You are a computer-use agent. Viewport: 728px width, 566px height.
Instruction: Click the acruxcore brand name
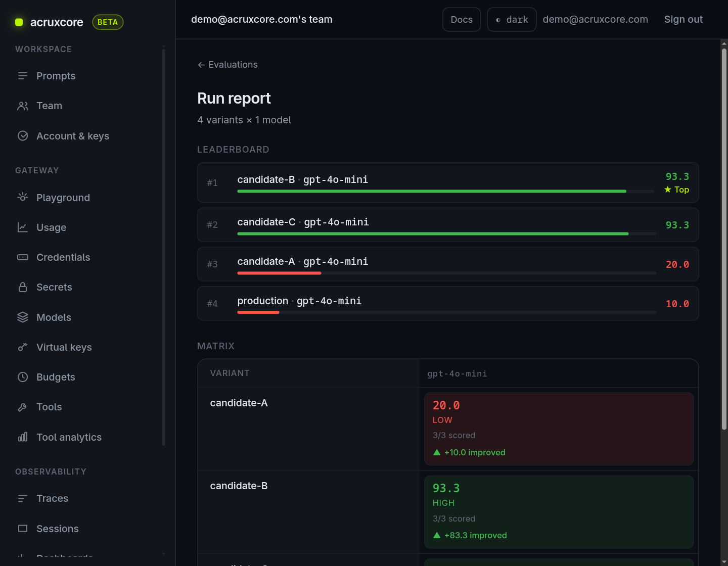[57, 22]
